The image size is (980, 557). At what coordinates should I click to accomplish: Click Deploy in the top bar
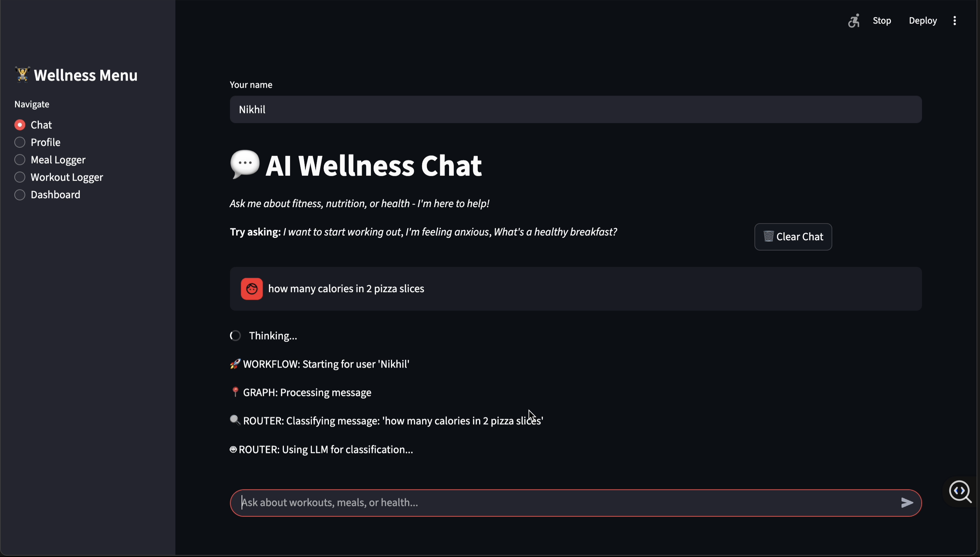pyautogui.click(x=923, y=21)
